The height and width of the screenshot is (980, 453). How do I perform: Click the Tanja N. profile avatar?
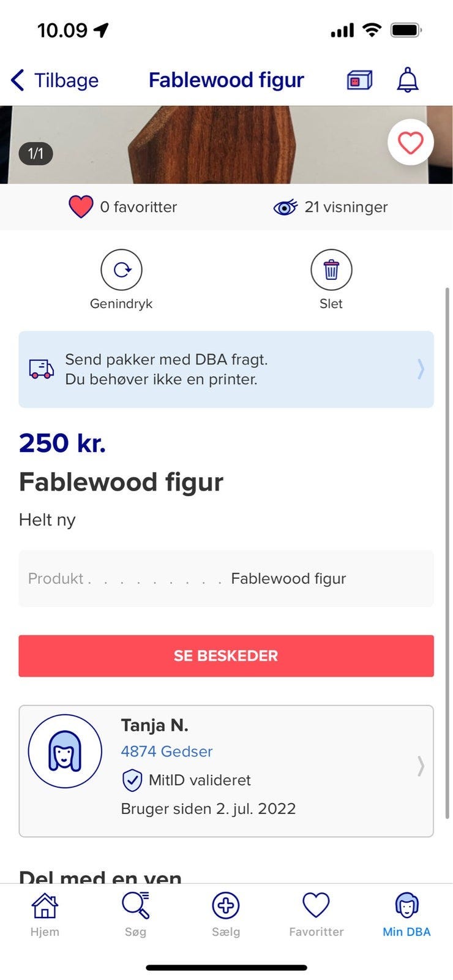pos(65,751)
